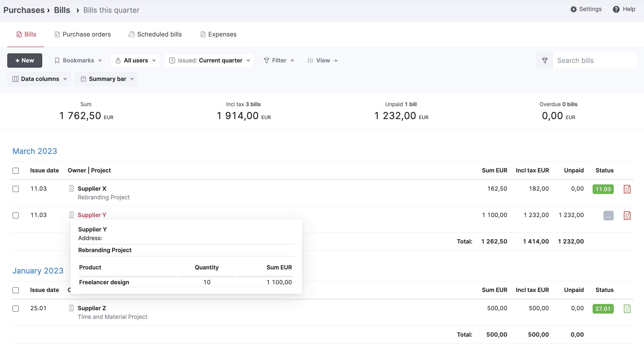Image resolution: width=644 pixels, height=352 pixels.
Task: Sort by Unpaid in January table
Action: pyautogui.click(x=574, y=290)
